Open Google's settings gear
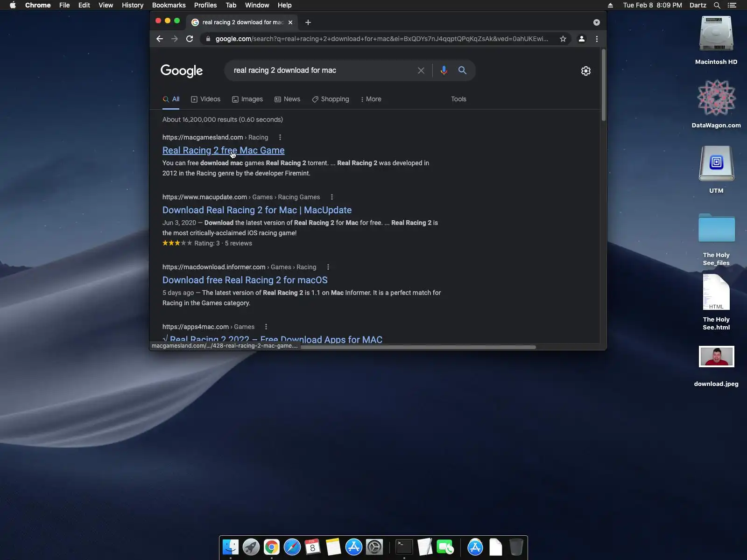 click(586, 71)
